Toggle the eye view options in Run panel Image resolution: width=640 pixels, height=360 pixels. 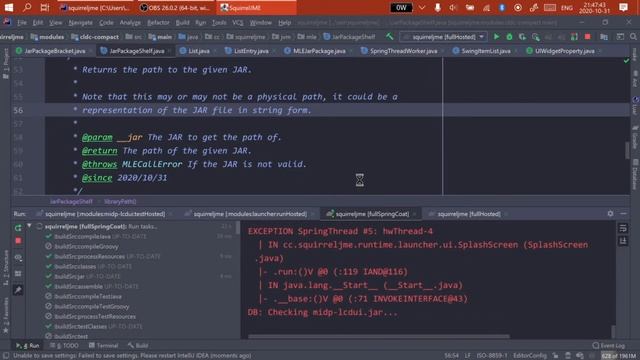pos(18,258)
